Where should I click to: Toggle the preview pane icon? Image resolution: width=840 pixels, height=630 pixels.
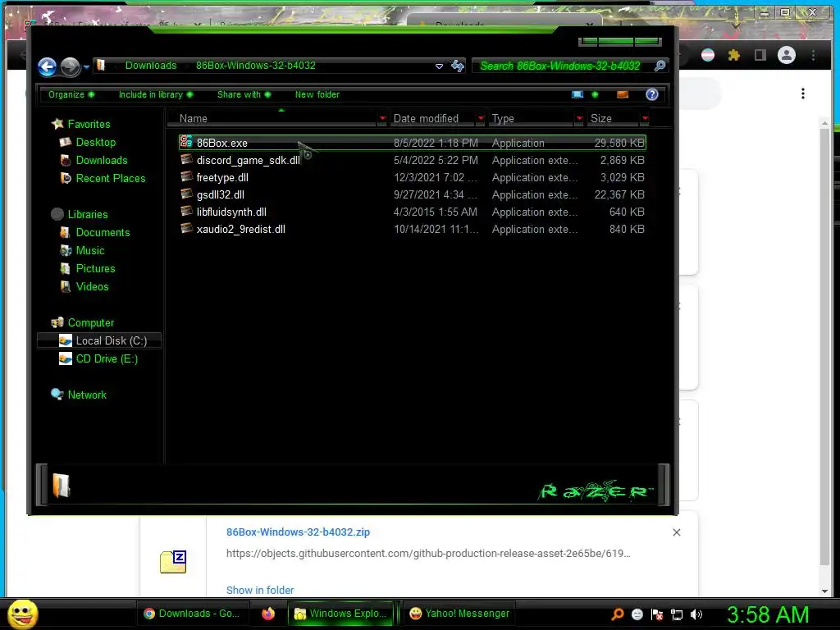pos(623,95)
